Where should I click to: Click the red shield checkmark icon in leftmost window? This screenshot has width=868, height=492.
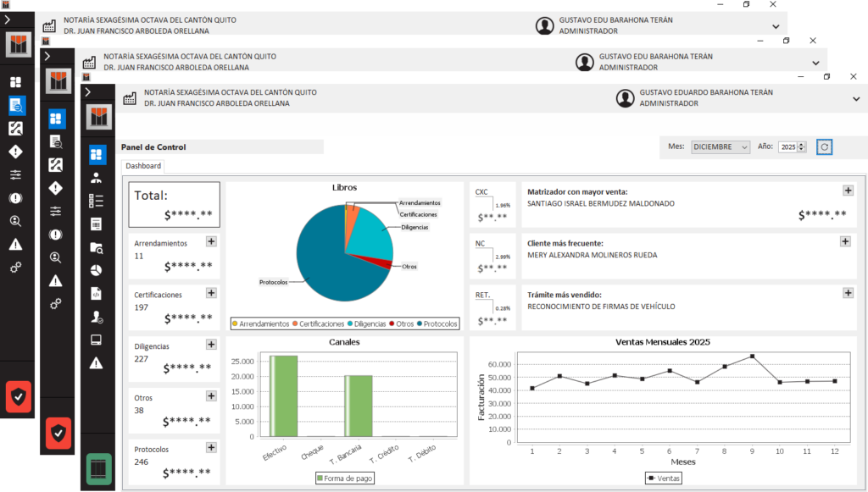(x=19, y=395)
